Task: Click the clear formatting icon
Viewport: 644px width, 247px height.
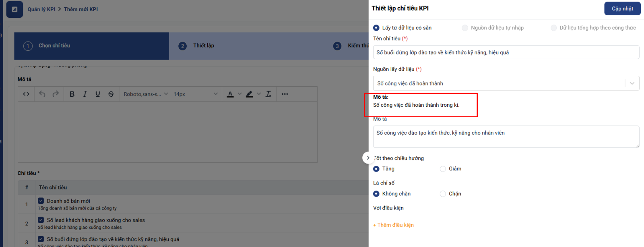Action: pyautogui.click(x=268, y=94)
